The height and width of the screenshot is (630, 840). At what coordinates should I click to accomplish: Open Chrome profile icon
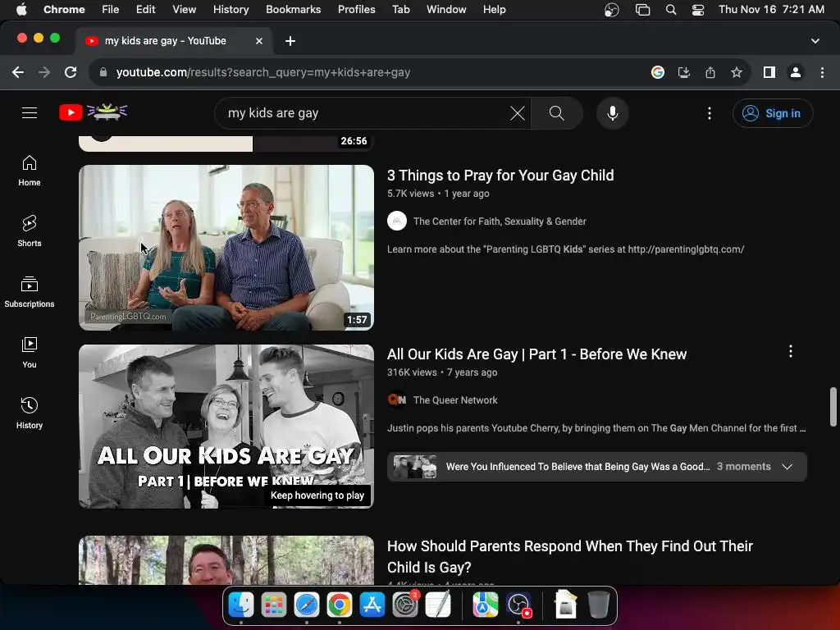(x=796, y=72)
